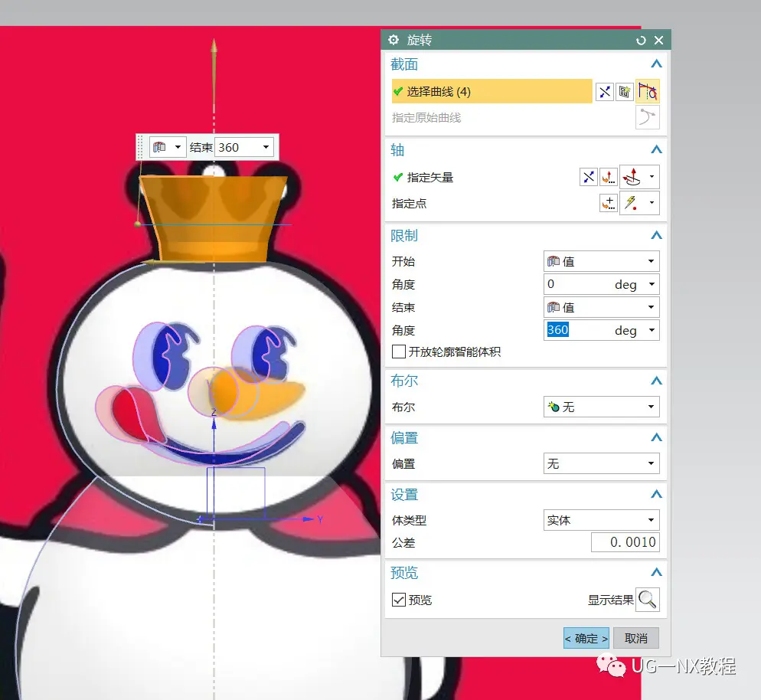Open the point dialog icon beside 指定点

(609, 203)
